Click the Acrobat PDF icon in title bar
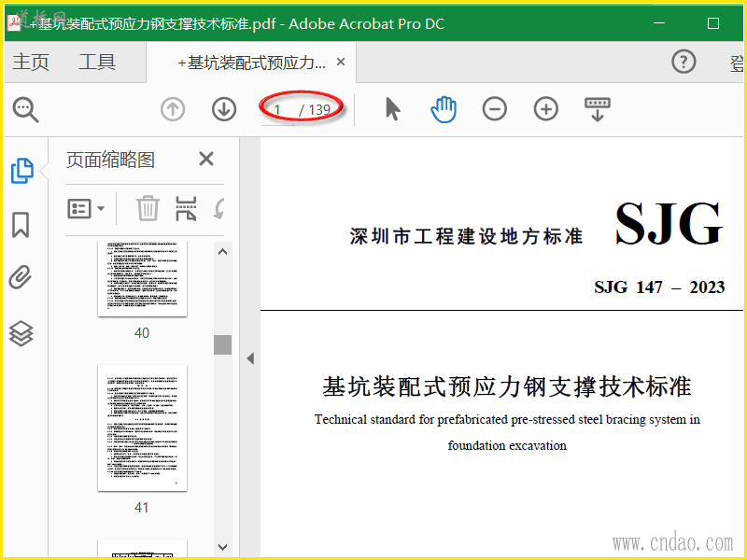This screenshot has width=747, height=560. tap(14, 22)
